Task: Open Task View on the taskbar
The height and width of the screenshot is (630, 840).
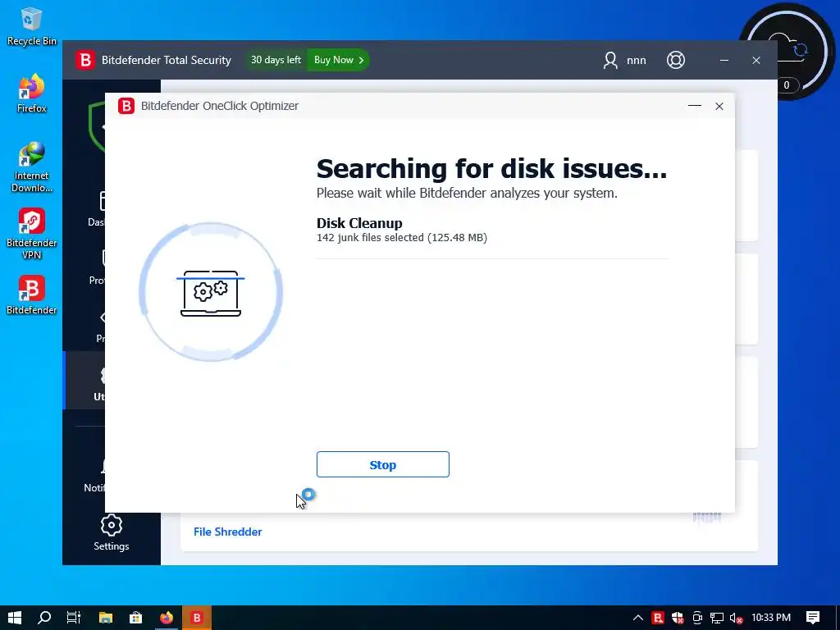Action: (73, 618)
